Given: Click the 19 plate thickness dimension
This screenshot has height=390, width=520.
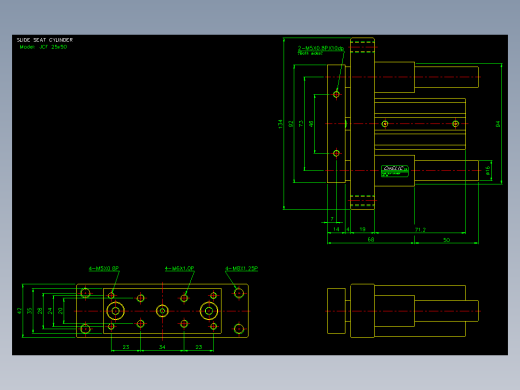Looking at the screenshot, I should click(362, 229).
